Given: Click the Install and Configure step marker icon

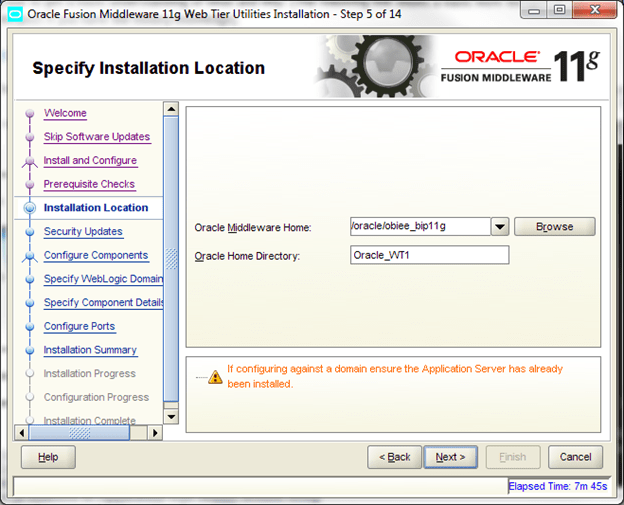Looking at the screenshot, I should click(x=30, y=161).
